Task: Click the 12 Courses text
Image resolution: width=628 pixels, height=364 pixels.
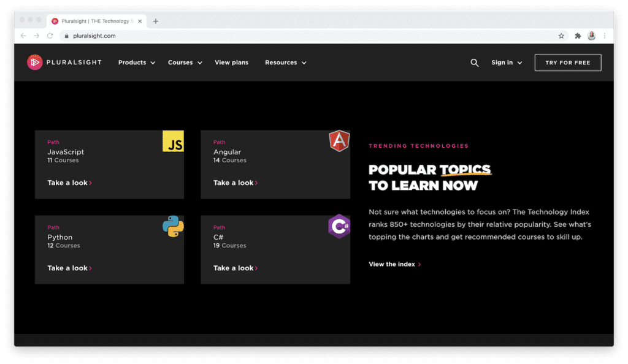Action: [64, 245]
